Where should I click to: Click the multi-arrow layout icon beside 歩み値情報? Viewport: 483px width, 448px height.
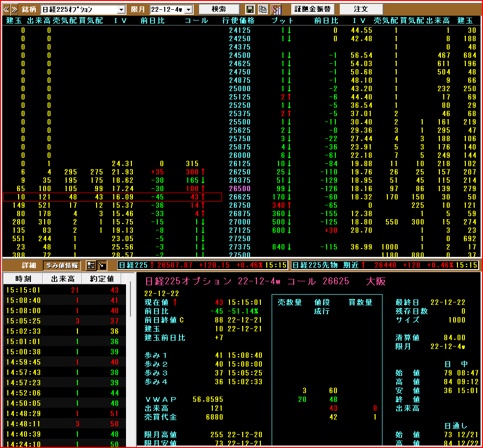91,266
